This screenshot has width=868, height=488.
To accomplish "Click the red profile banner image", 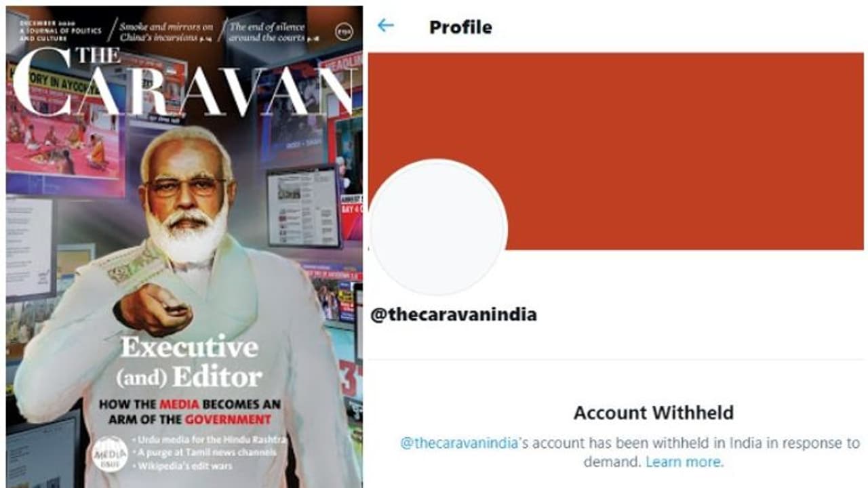I will pos(616,151).
